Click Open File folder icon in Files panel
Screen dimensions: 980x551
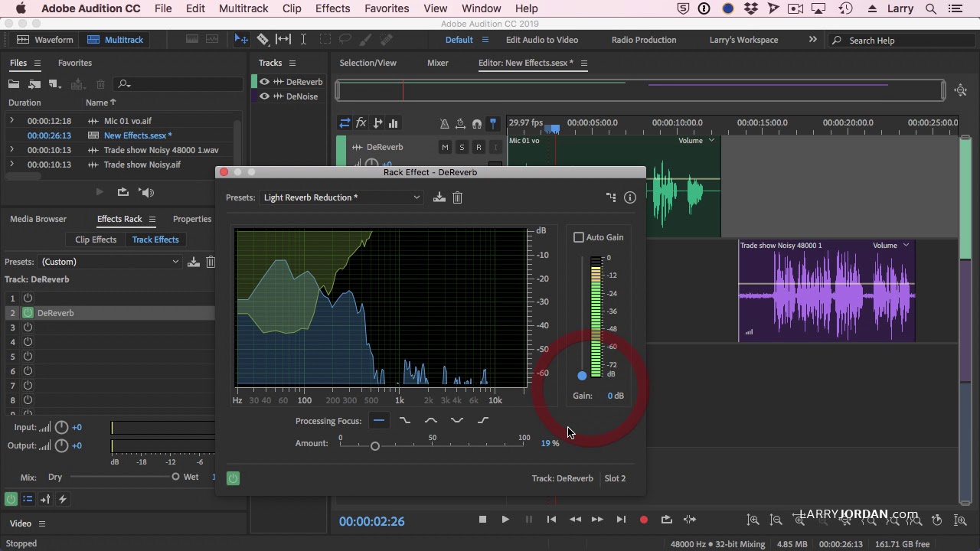click(14, 84)
